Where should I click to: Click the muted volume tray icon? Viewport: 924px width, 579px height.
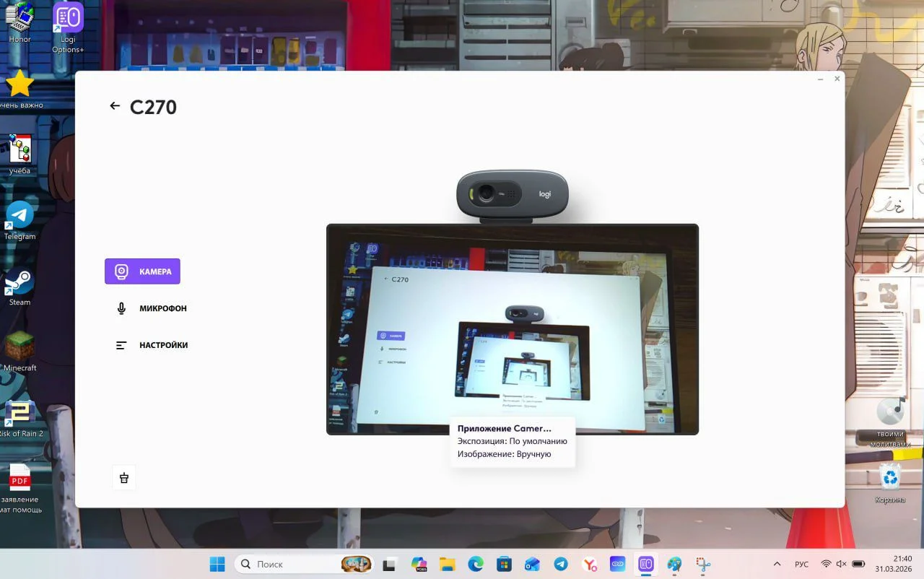coord(841,564)
